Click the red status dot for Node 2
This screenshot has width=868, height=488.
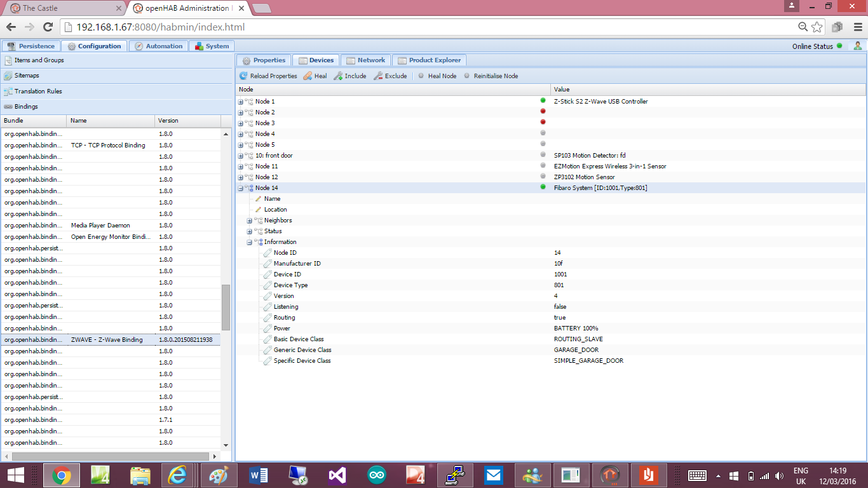point(543,111)
